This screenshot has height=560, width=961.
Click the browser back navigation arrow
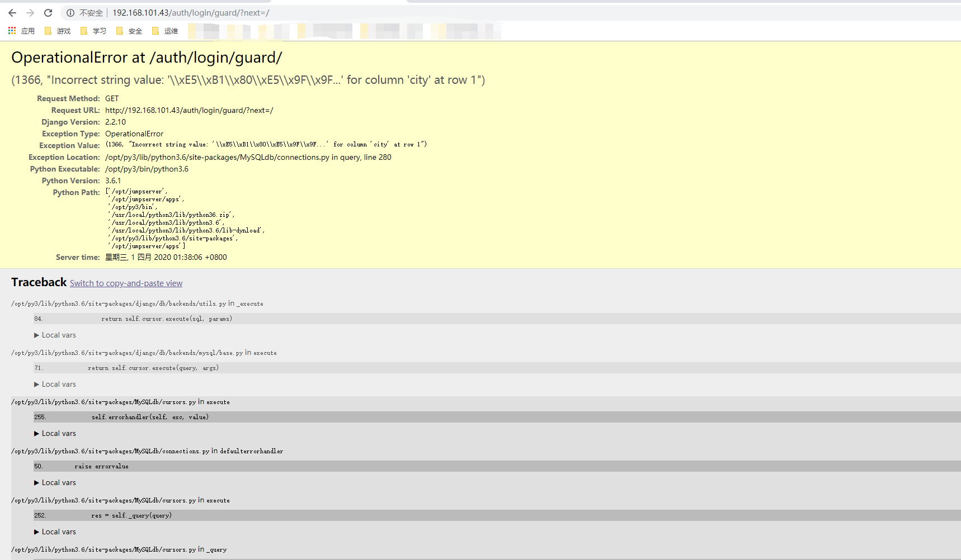coord(12,12)
